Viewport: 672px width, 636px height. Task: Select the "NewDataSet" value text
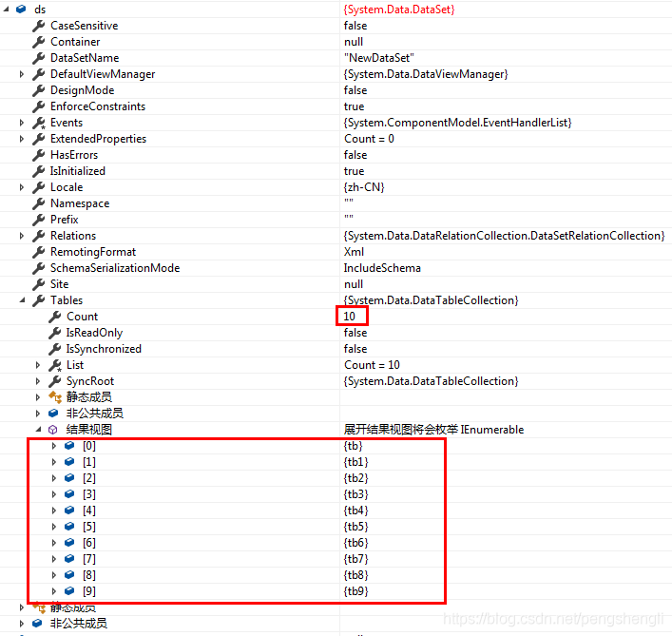379,58
